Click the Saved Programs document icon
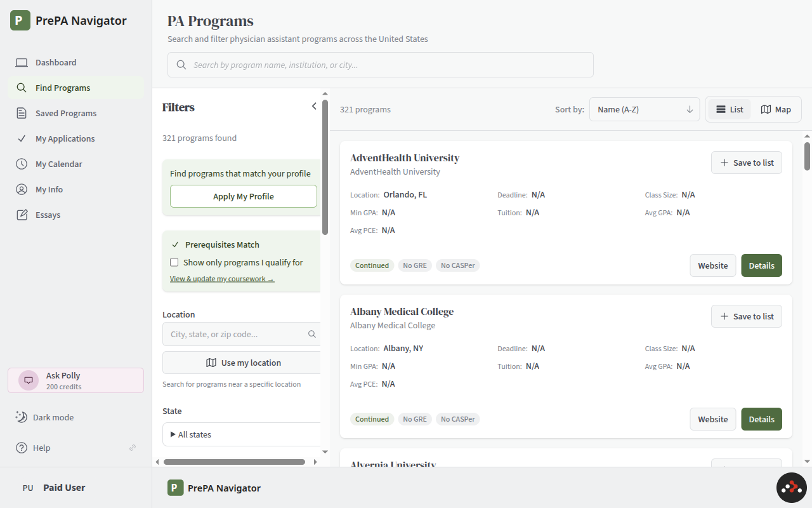The image size is (812, 508). [x=22, y=113]
